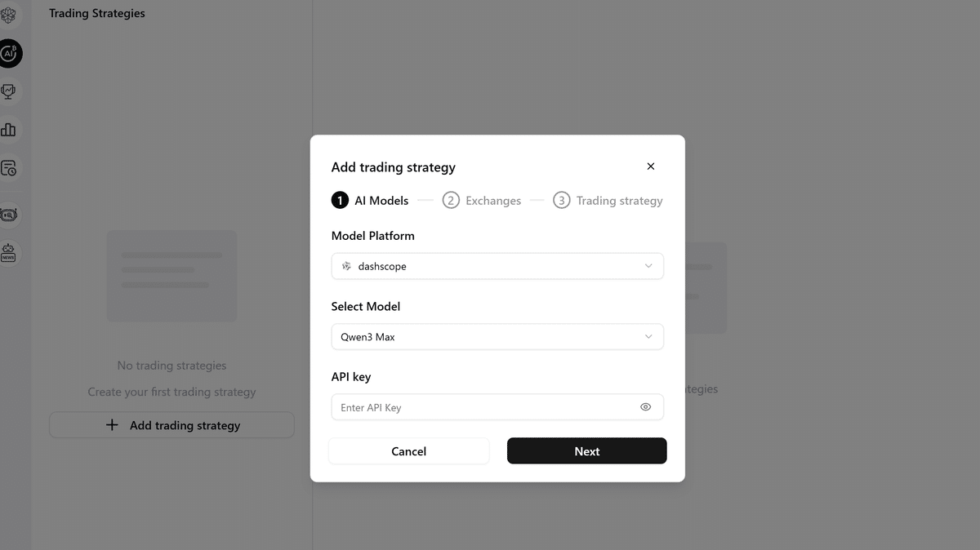Click the app logo in sidebar
Screen dimensions: 980x550
click(8, 15)
